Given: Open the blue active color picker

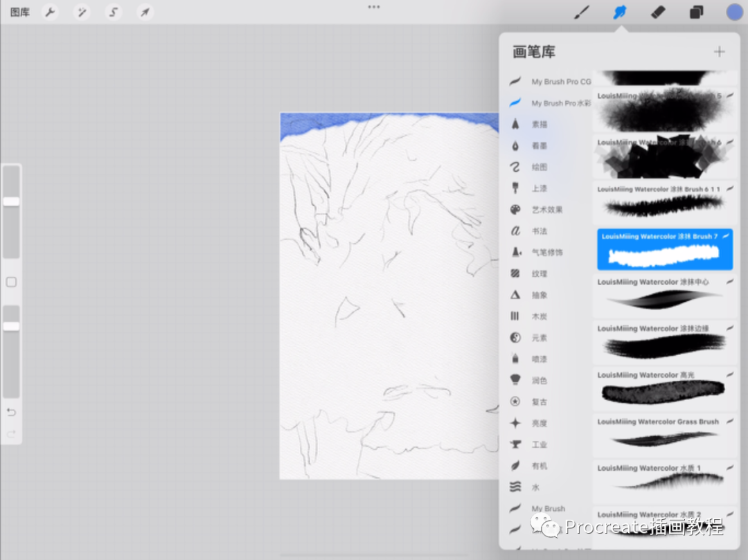Looking at the screenshot, I should (x=735, y=12).
